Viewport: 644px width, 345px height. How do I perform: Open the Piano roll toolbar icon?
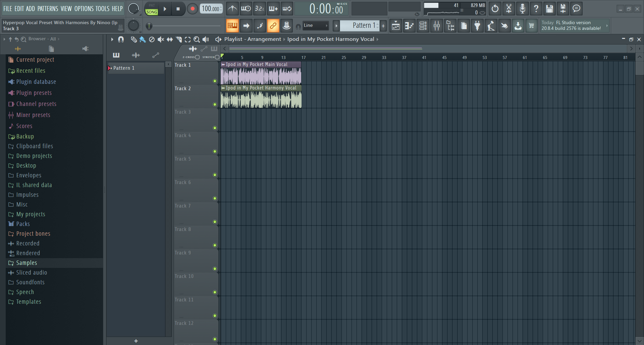(x=409, y=25)
